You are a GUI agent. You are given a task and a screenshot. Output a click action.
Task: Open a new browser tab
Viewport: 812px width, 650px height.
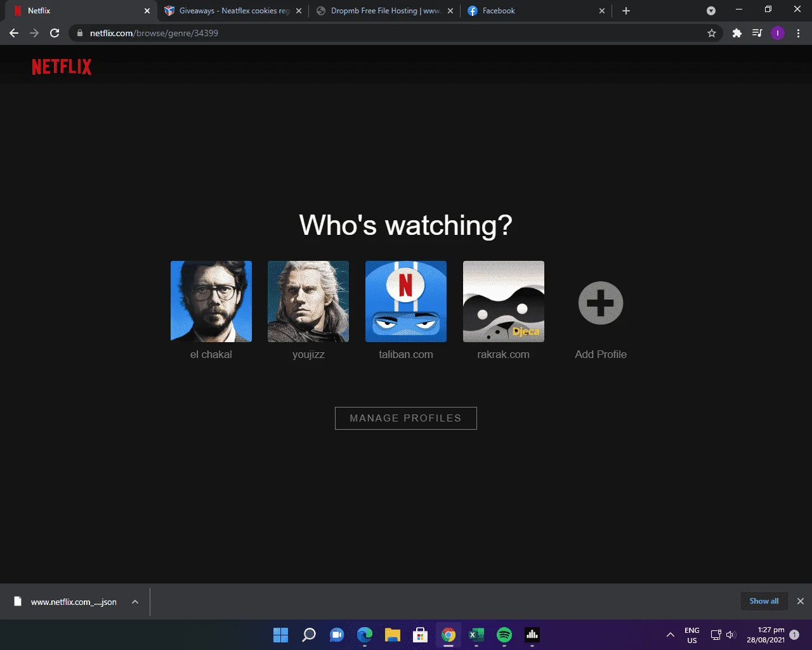pos(626,11)
